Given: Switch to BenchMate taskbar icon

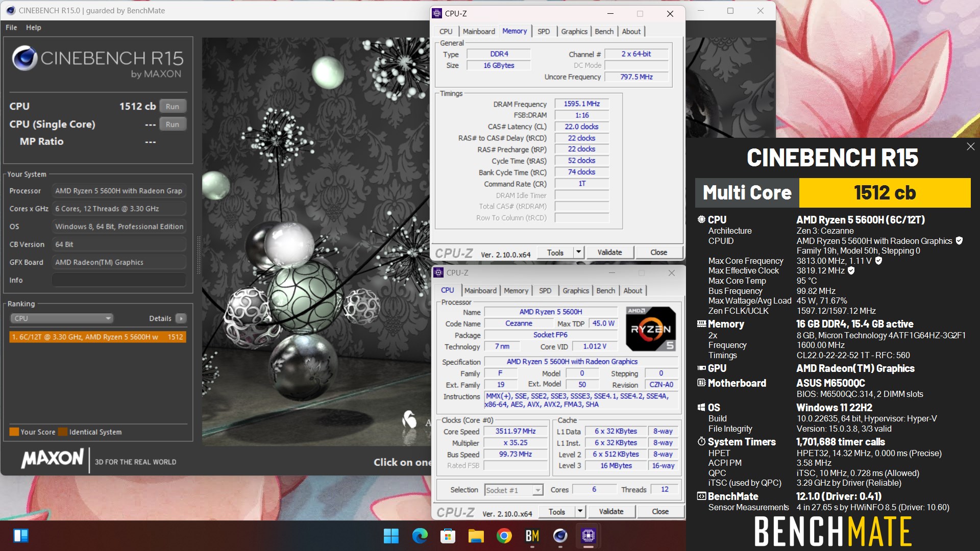Looking at the screenshot, I should coord(532,536).
